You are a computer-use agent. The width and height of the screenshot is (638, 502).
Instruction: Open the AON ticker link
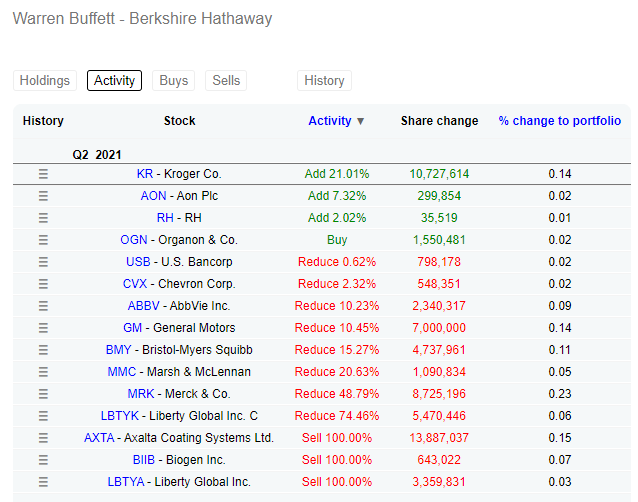coord(153,196)
